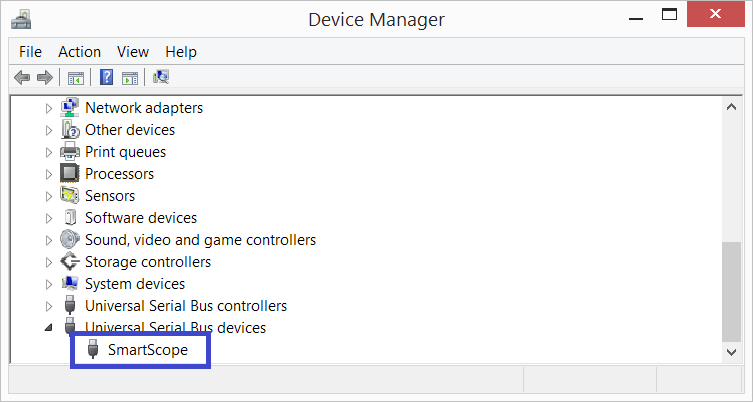Click the Back arrow toolbar icon
Screen dimensions: 753x402
point(22,77)
